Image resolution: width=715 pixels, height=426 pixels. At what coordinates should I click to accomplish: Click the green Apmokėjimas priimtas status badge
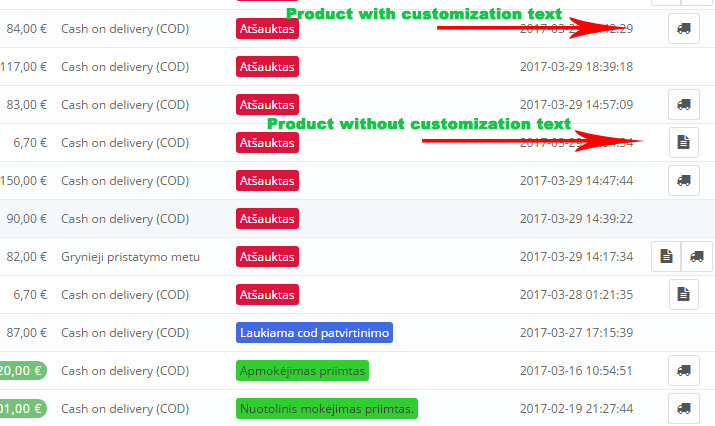[303, 371]
